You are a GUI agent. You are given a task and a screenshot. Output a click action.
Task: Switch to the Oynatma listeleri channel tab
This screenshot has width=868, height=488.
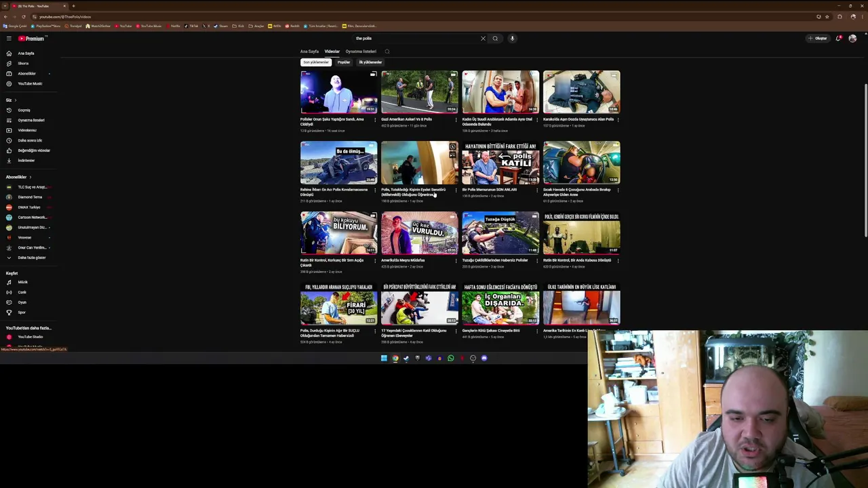pyautogui.click(x=361, y=52)
